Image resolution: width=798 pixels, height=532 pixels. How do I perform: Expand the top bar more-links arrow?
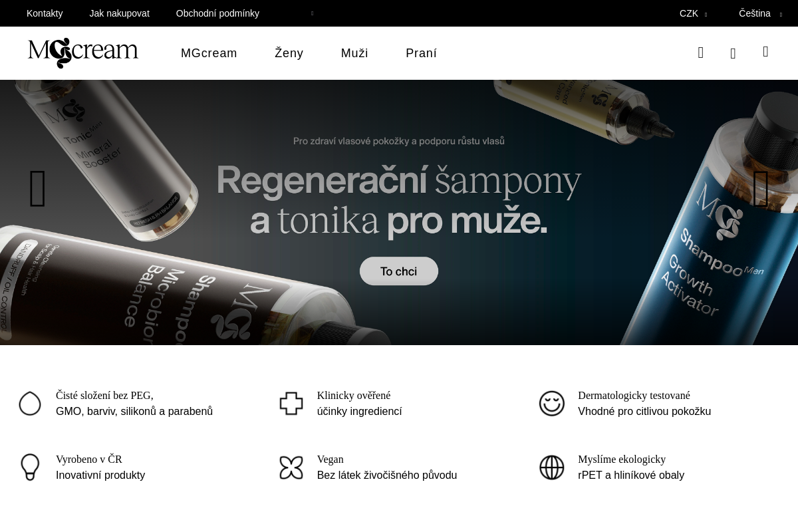coord(313,13)
